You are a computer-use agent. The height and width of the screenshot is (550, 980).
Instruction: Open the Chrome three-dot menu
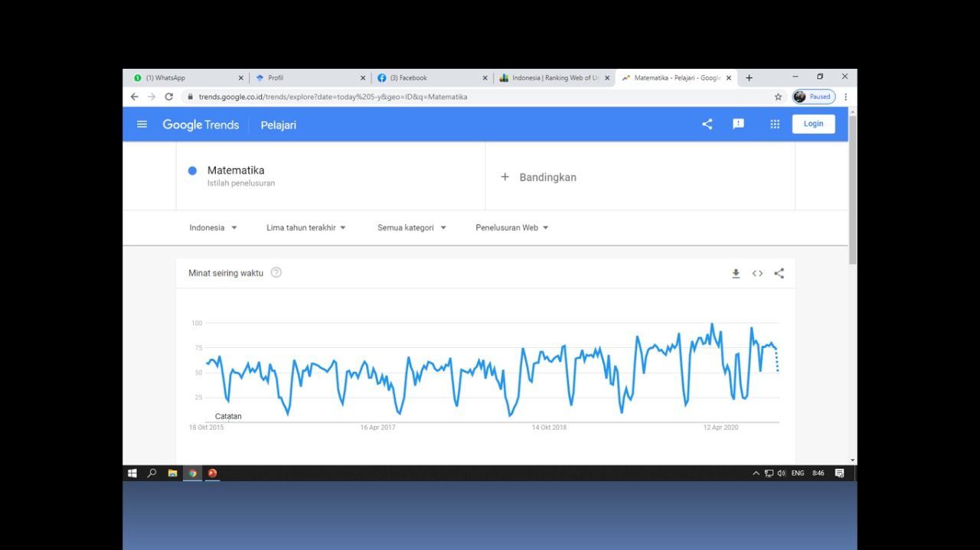tap(846, 97)
